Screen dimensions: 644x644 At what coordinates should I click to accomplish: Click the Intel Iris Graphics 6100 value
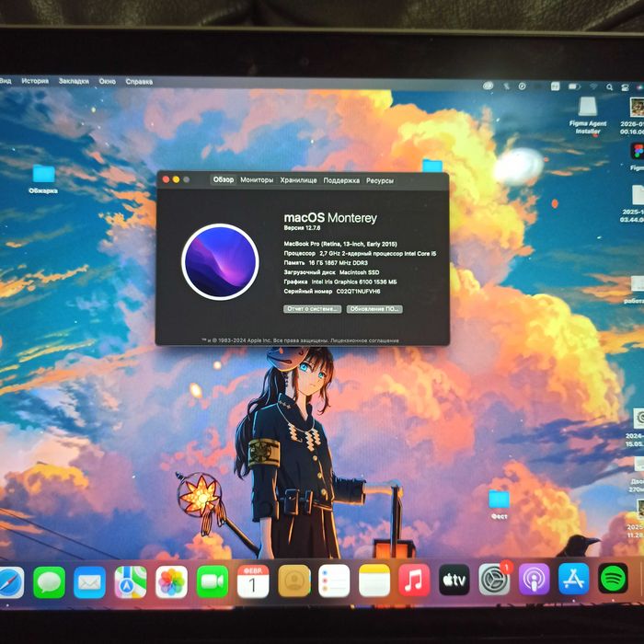point(354,282)
